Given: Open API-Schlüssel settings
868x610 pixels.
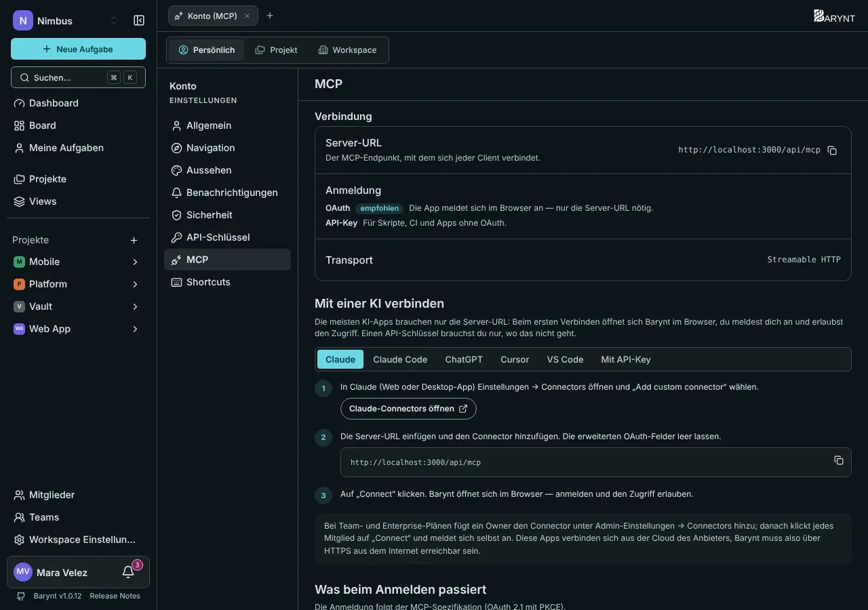Looking at the screenshot, I should pos(227,237).
